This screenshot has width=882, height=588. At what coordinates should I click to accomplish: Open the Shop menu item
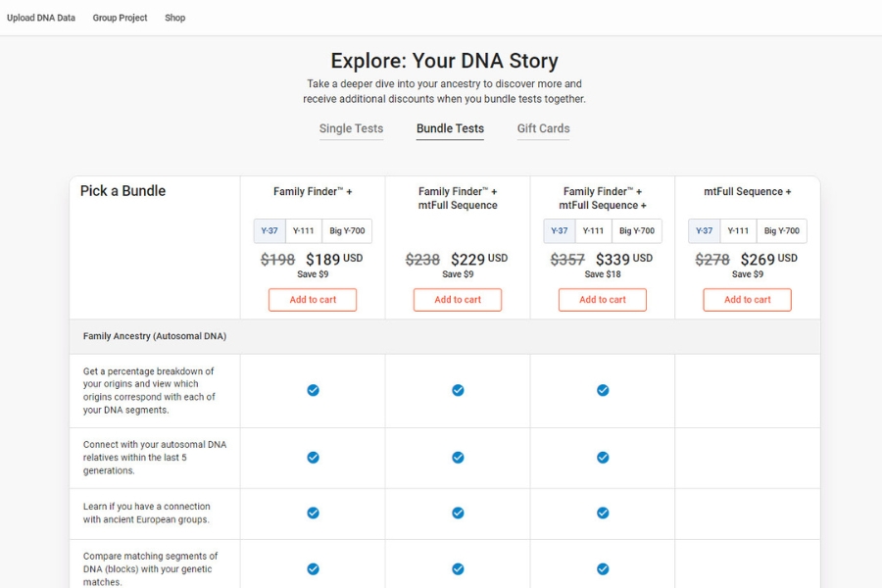click(174, 18)
